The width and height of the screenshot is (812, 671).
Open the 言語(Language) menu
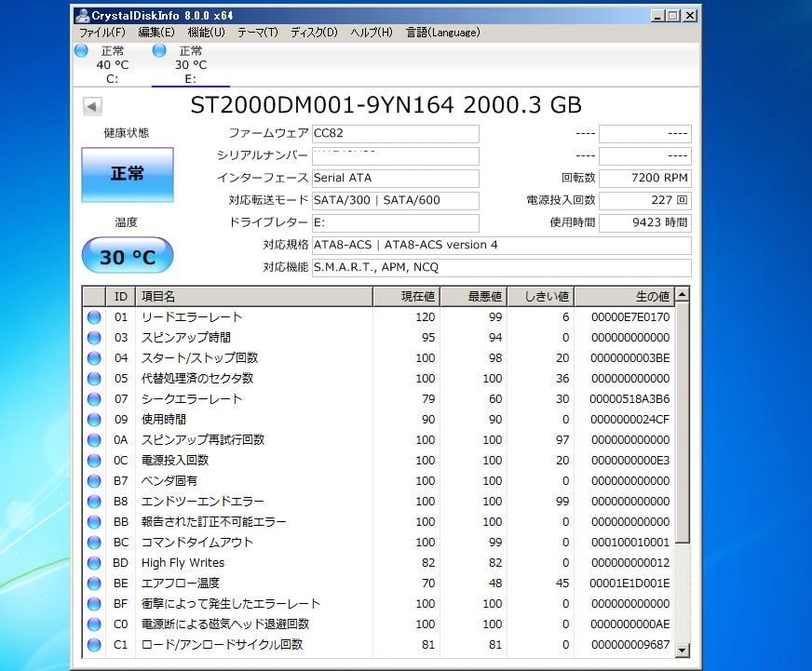click(x=442, y=33)
